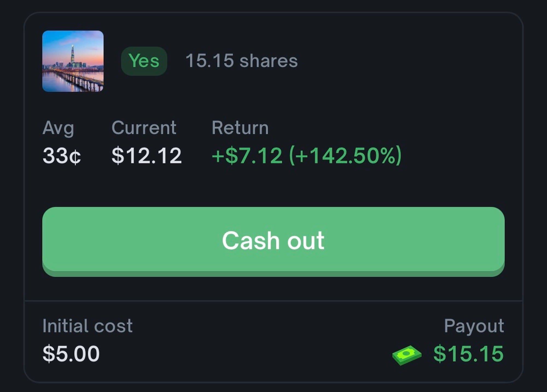Click the green cash stack icon
The height and width of the screenshot is (392, 547).
pos(407,355)
